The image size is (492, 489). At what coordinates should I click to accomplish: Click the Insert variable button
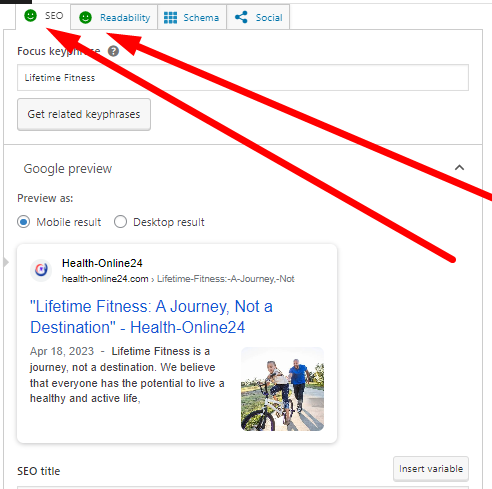coord(431,469)
